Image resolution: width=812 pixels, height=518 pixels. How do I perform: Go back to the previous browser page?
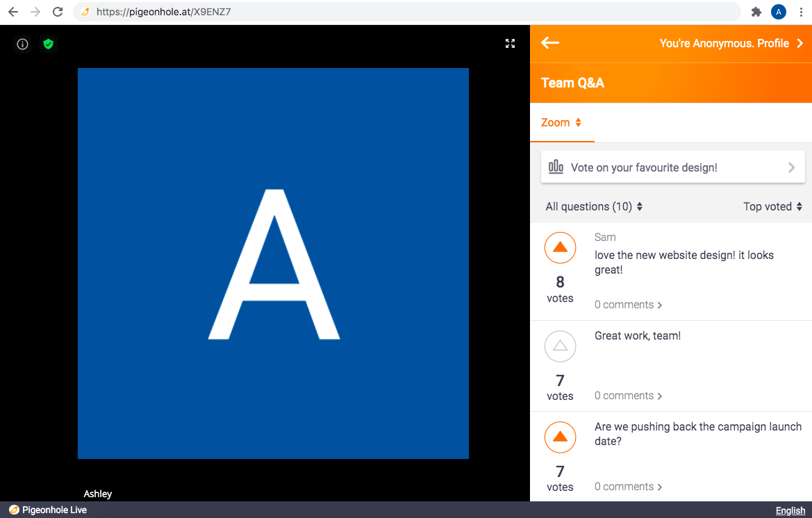coord(13,12)
